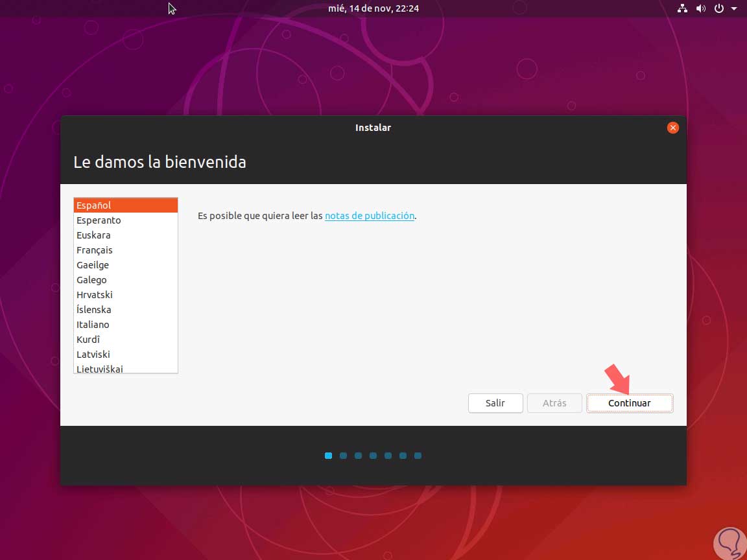Expand the system menu dropdown arrow
Viewport: 747px width, 560px height.
(x=734, y=8)
